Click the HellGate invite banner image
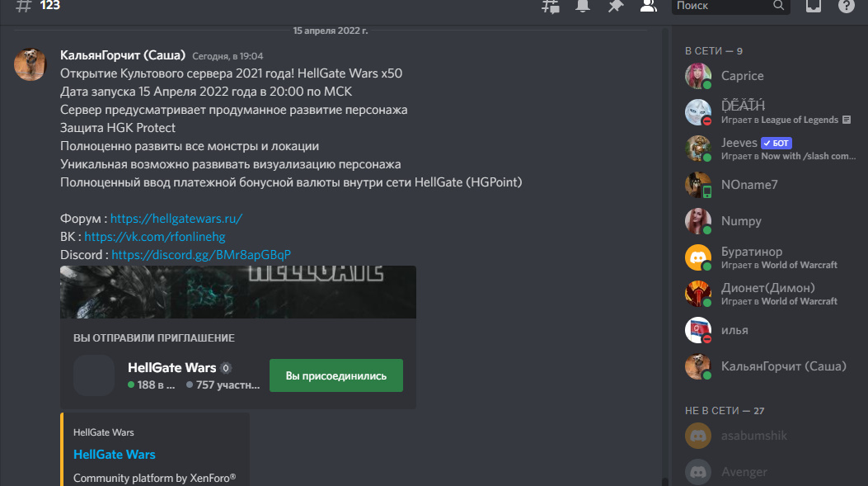 coord(238,292)
